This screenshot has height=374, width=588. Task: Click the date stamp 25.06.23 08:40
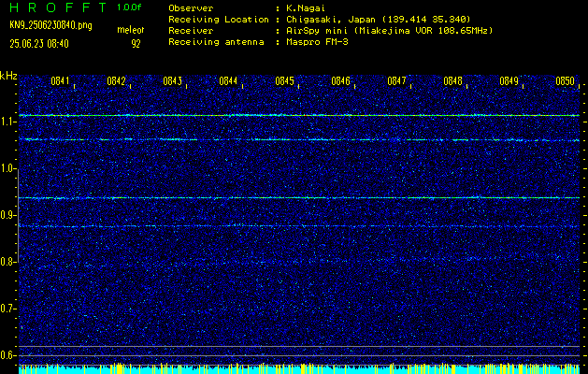click(x=39, y=44)
